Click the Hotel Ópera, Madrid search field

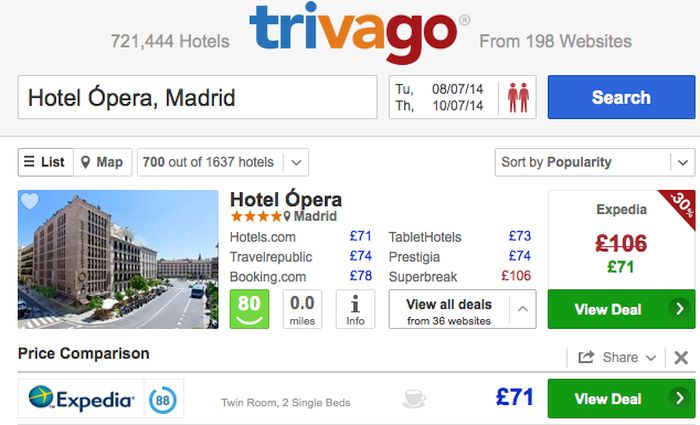coord(197,97)
